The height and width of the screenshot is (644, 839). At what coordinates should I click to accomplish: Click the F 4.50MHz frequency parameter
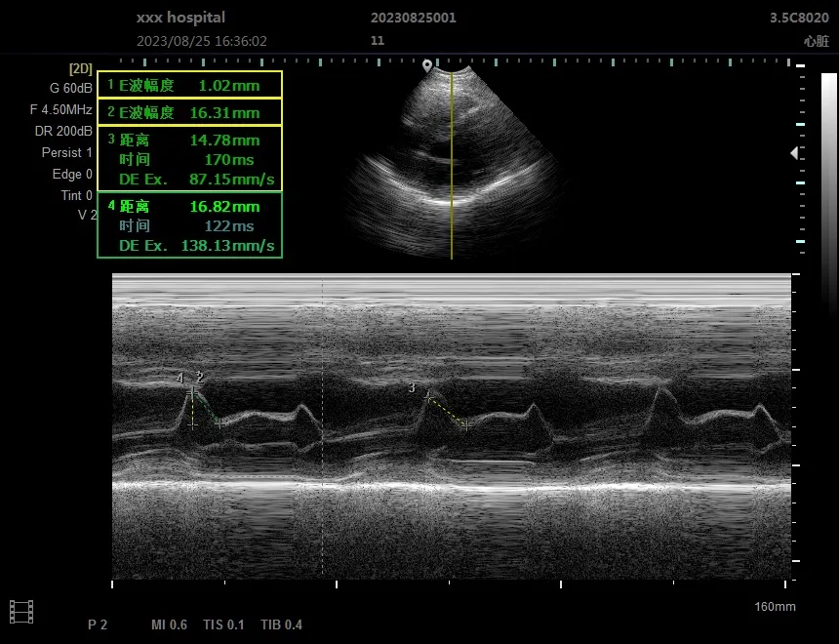pyautogui.click(x=61, y=109)
